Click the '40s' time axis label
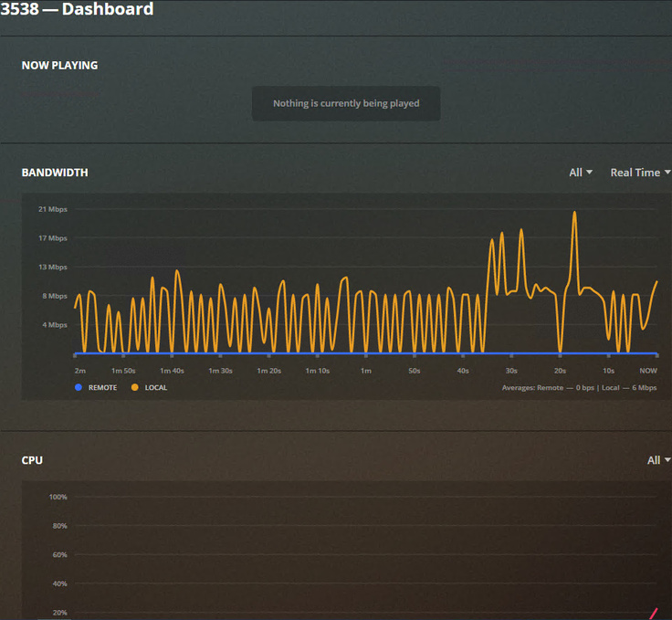This screenshot has width=672, height=620. pos(463,371)
